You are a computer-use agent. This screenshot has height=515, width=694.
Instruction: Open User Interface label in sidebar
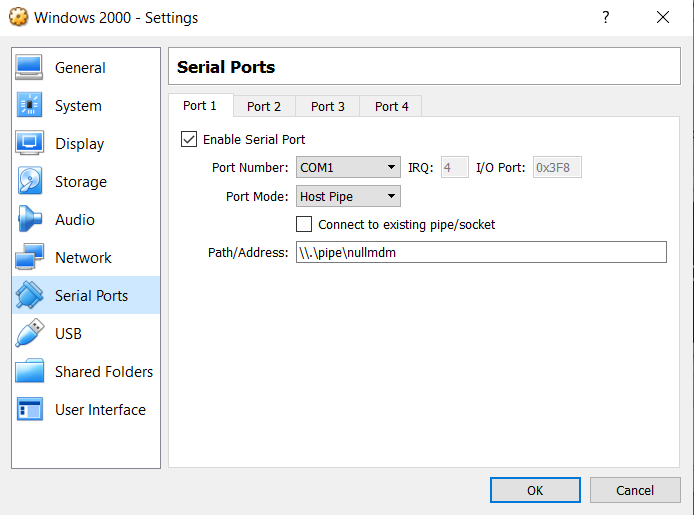coord(100,410)
